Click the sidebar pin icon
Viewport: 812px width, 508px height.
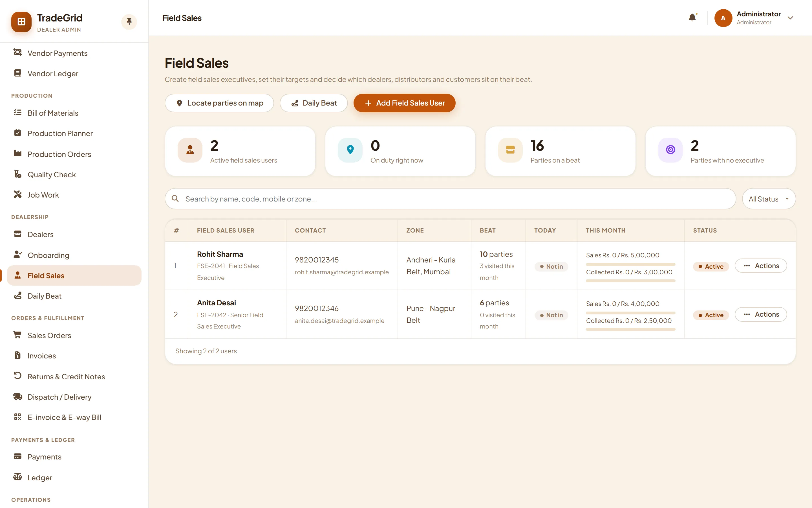(x=129, y=22)
